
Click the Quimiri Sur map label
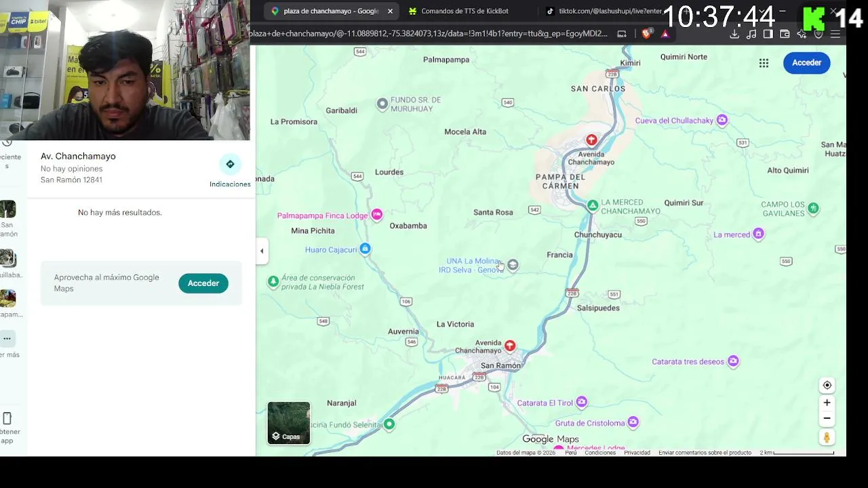click(684, 203)
